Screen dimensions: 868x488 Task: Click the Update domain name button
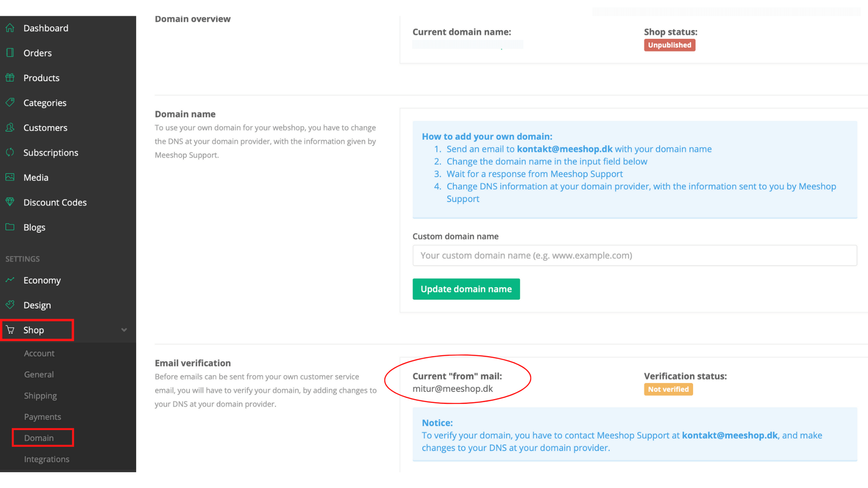click(x=466, y=289)
